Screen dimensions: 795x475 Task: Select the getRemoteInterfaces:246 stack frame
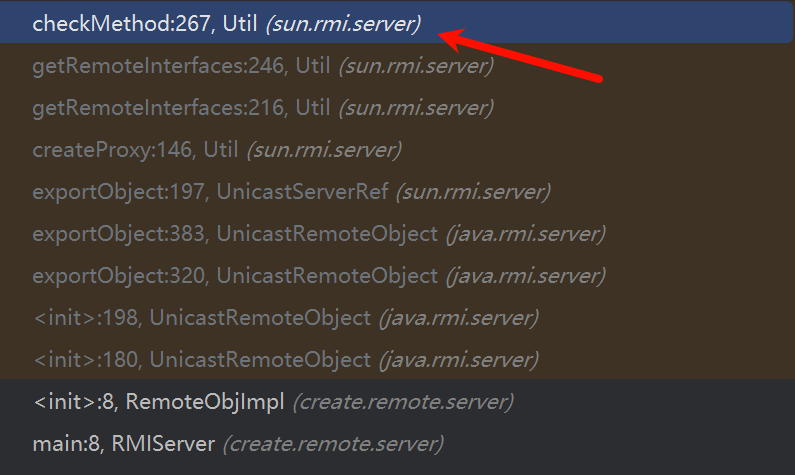click(398, 66)
